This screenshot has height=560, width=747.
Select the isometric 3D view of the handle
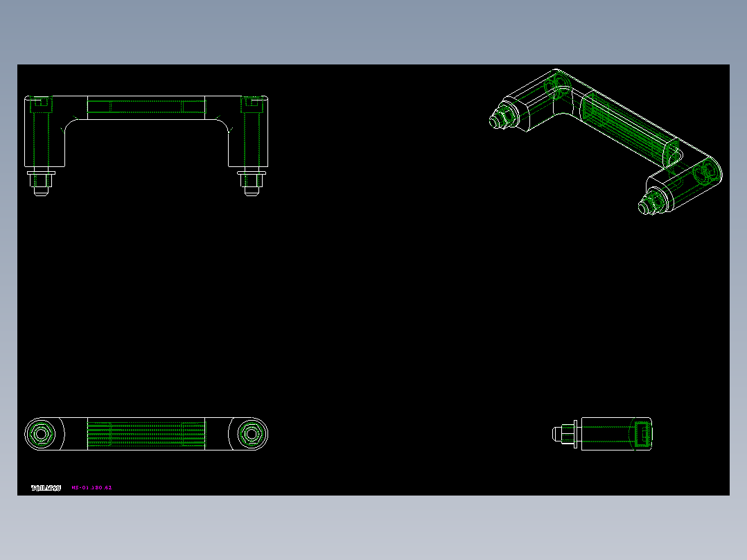click(606, 142)
